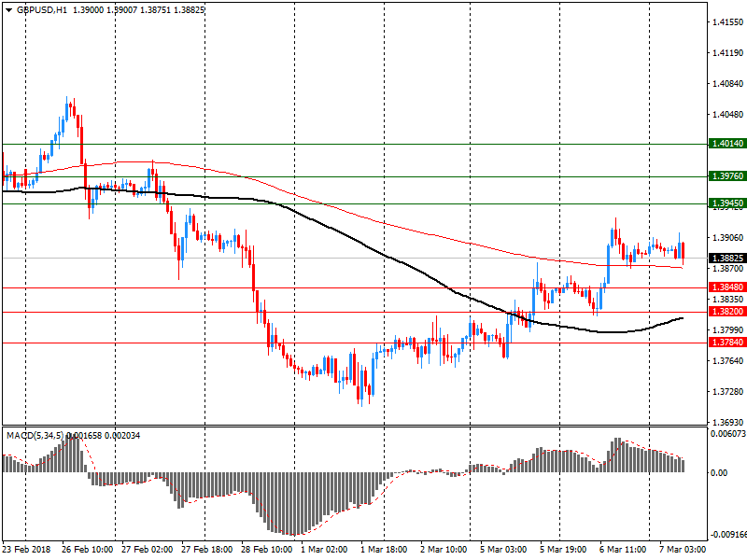Click the MACD(5,34,5) indicator label
The image size is (747, 560).
35,435
